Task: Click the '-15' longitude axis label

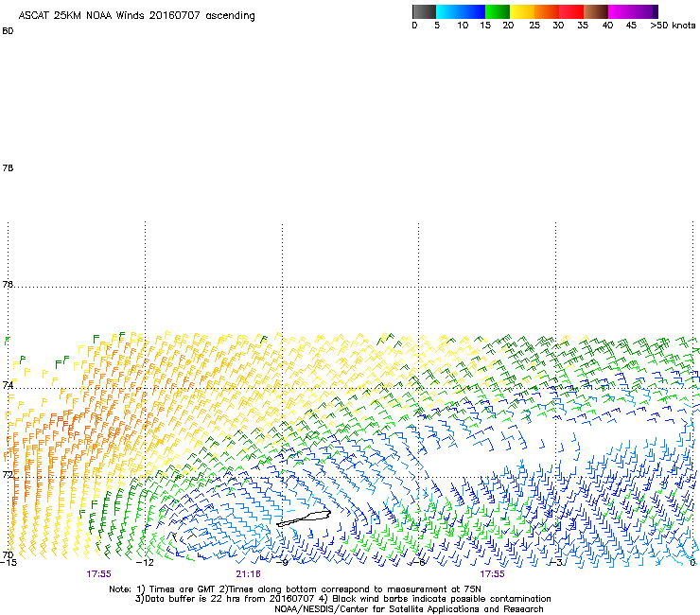Action: pos(9,563)
